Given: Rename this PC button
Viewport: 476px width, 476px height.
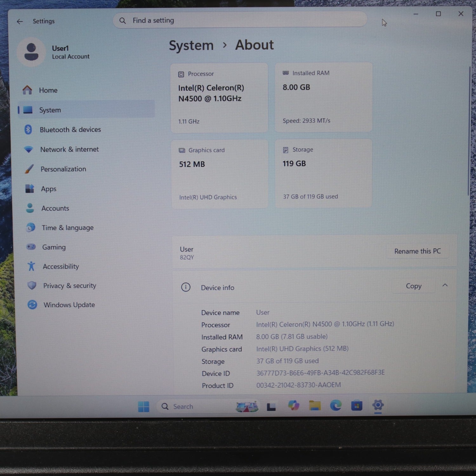Looking at the screenshot, I should 417,251.
